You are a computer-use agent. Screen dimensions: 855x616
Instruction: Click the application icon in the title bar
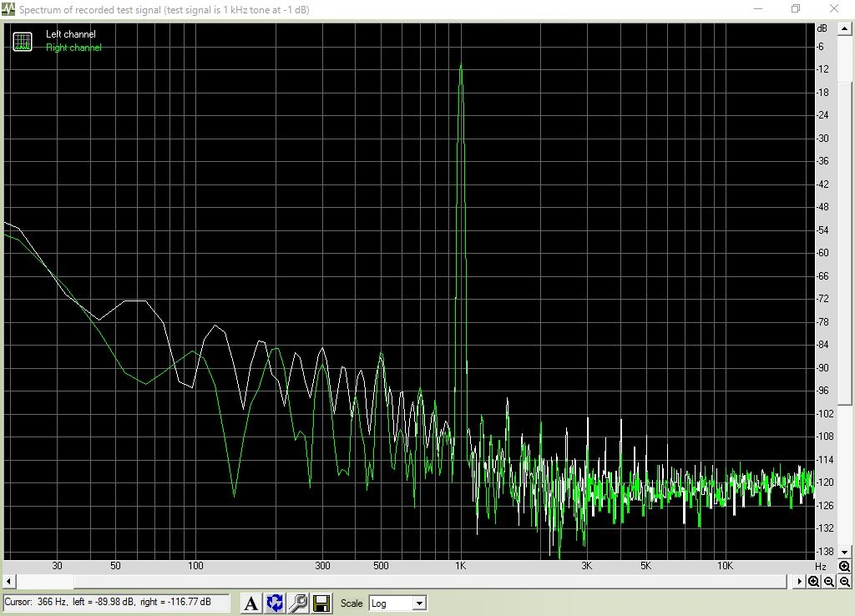pyautogui.click(x=8, y=9)
